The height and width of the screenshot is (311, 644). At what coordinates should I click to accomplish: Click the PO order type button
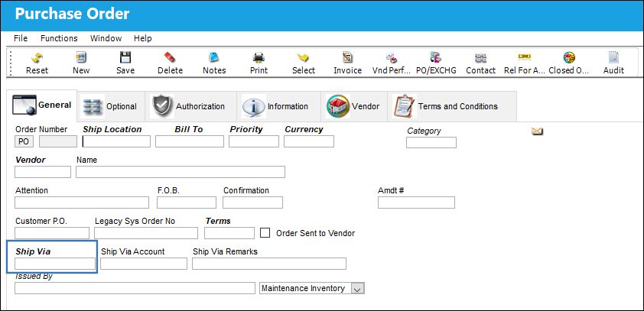[24, 141]
